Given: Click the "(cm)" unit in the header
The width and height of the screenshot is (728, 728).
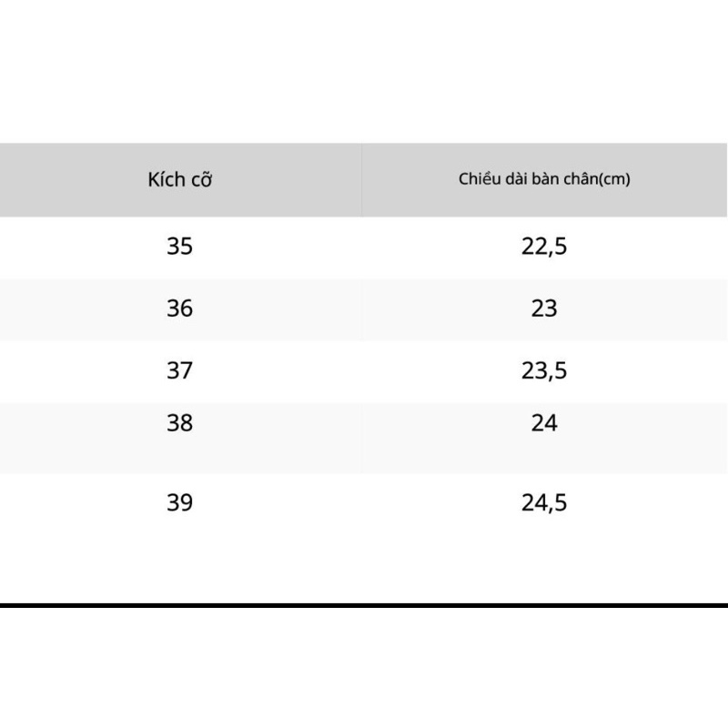Looking at the screenshot, I should point(614,179).
